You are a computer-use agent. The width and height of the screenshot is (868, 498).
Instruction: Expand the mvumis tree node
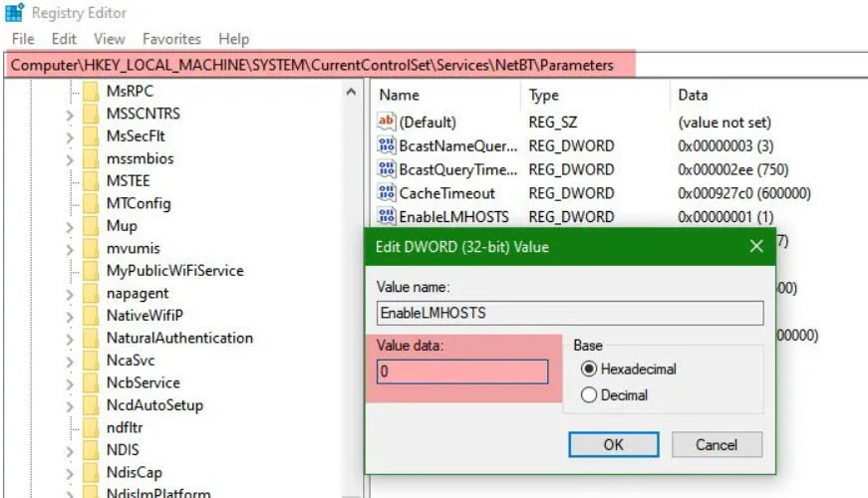pyautogui.click(x=70, y=249)
